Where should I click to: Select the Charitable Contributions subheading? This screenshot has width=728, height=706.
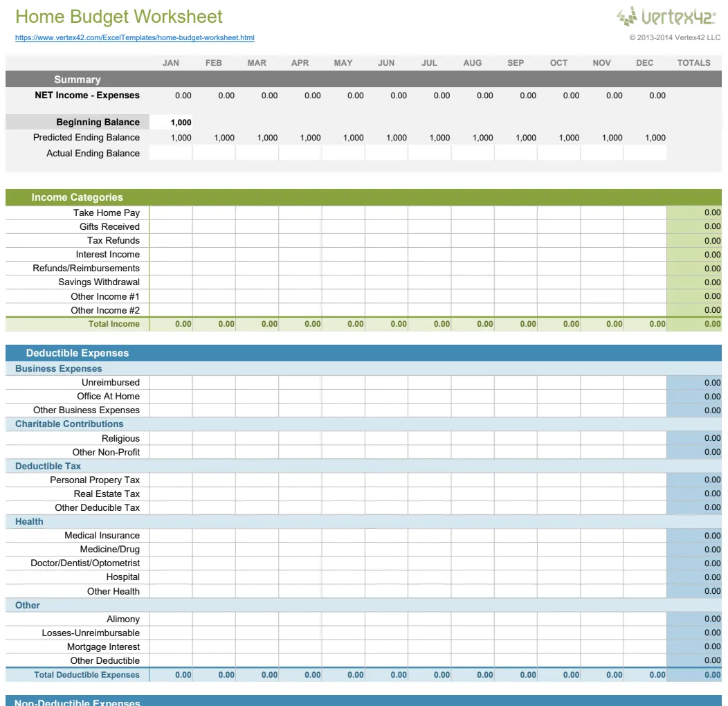point(69,424)
